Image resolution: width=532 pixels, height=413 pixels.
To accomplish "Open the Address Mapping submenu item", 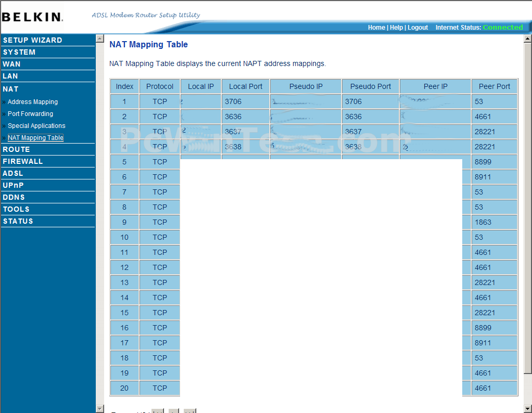I will tap(33, 102).
